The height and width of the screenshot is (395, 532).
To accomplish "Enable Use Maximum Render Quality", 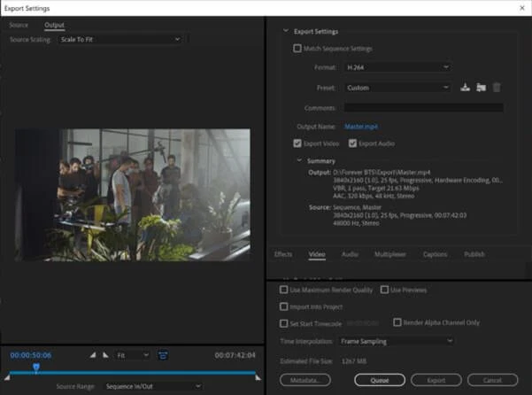I will point(283,290).
